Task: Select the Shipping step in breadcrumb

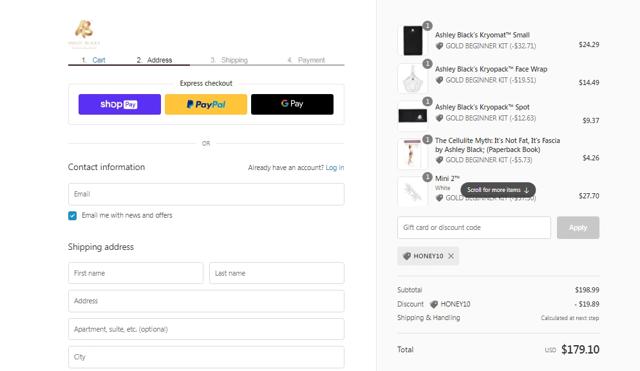Action: click(234, 60)
